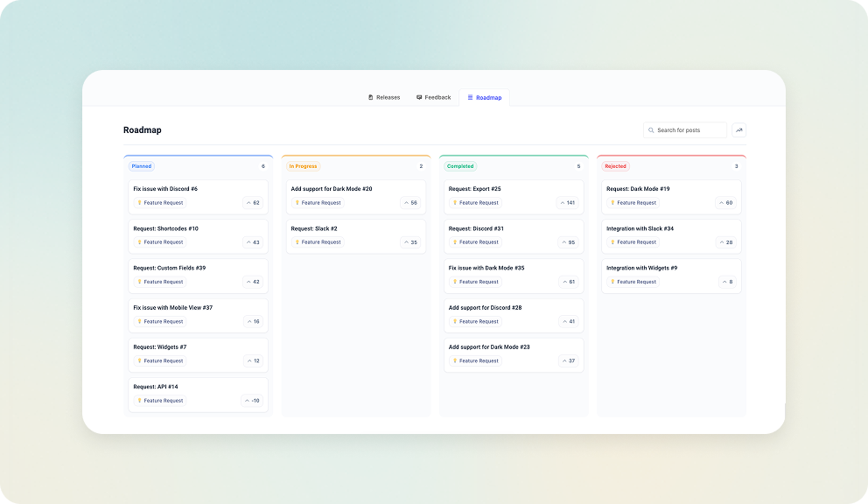Click the vote chevron on 'Fix issue with Mobile View #37'
This screenshot has width=868, height=504.
251,321
